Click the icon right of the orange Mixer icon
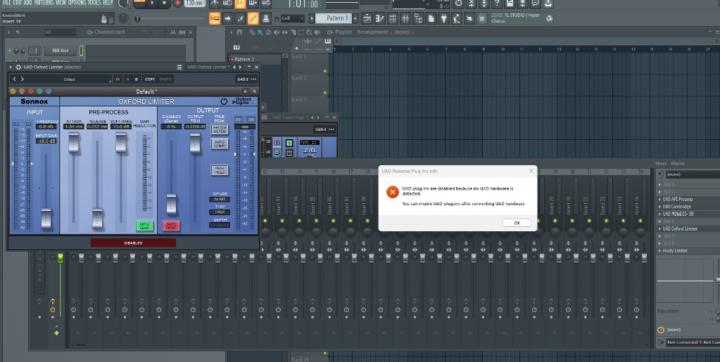Viewport: 720px width, 362px height. tap(265, 18)
